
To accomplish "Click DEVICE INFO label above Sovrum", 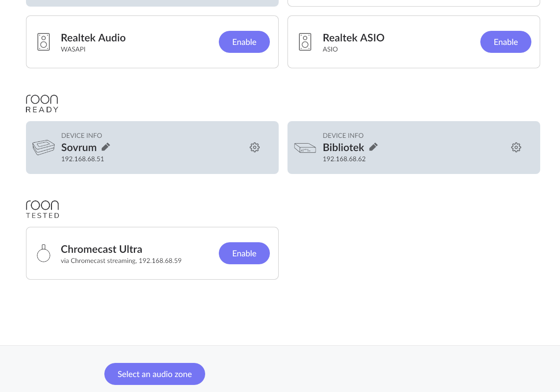I will (81, 136).
